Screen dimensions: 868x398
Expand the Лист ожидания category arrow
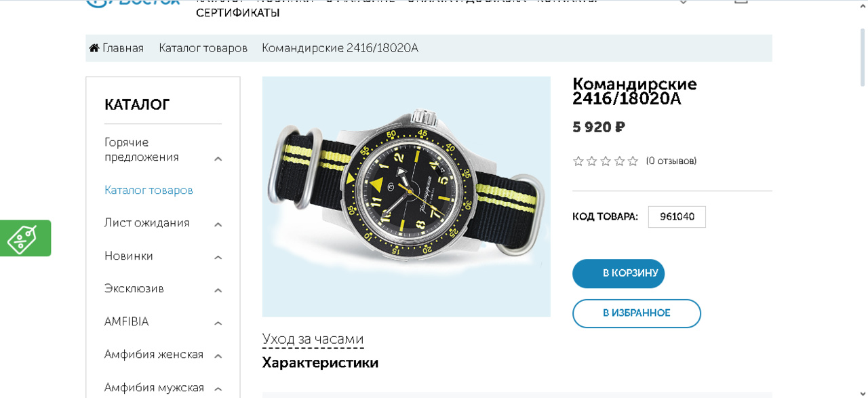pos(218,224)
